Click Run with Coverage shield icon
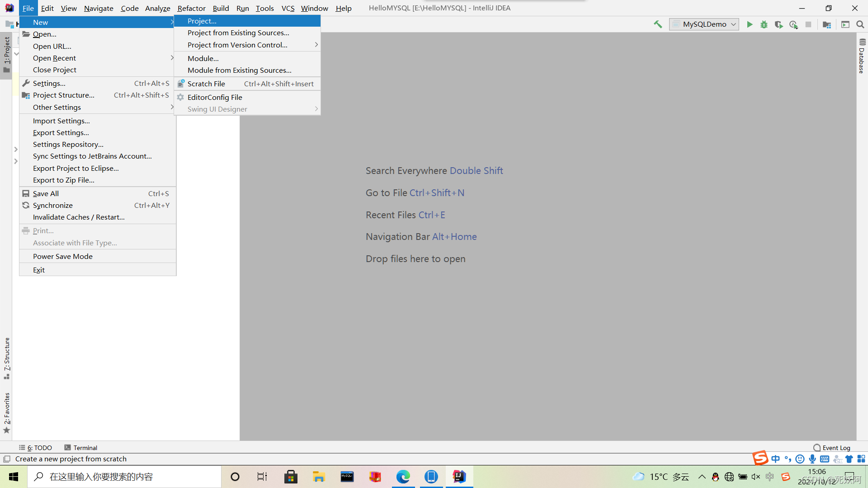The image size is (868, 488). pyautogui.click(x=778, y=24)
